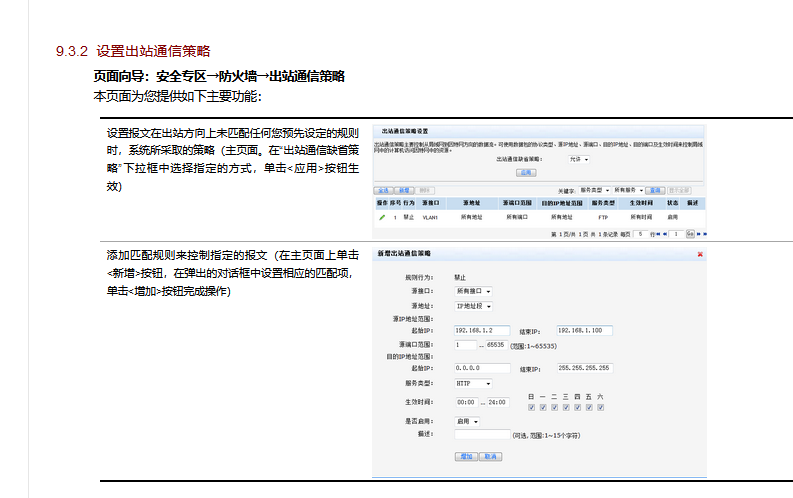Image resolution: width=793 pixels, height=498 pixels.
Task: Click the 服务类型 column header in the table
Action: click(603, 203)
